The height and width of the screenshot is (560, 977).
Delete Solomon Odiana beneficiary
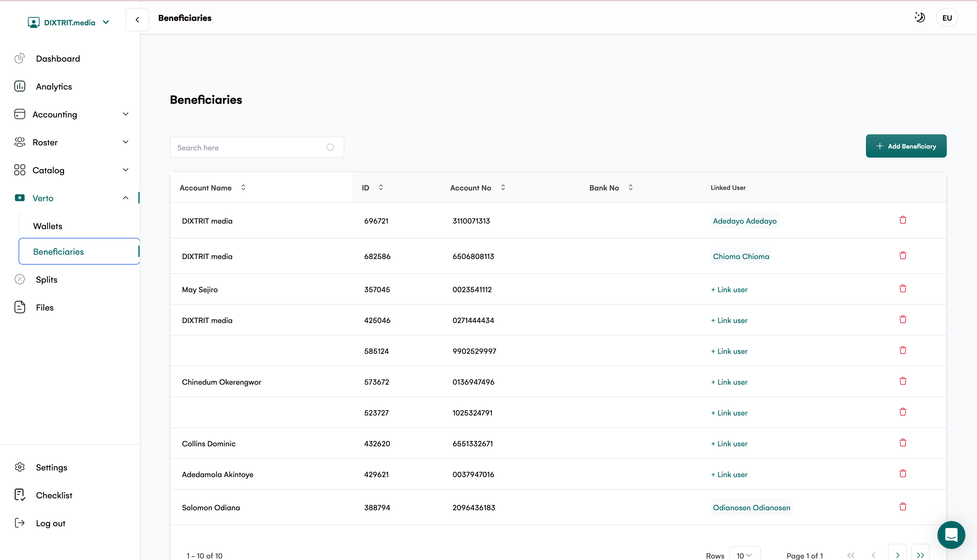coord(903,507)
